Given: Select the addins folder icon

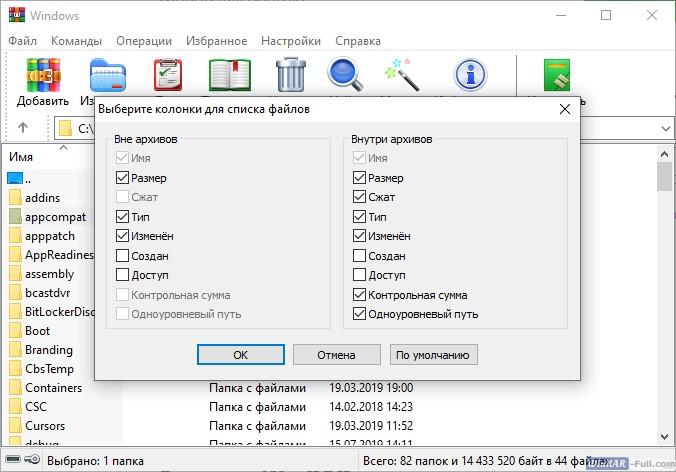Looking at the screenshot, I should click(x=15, y=197).
